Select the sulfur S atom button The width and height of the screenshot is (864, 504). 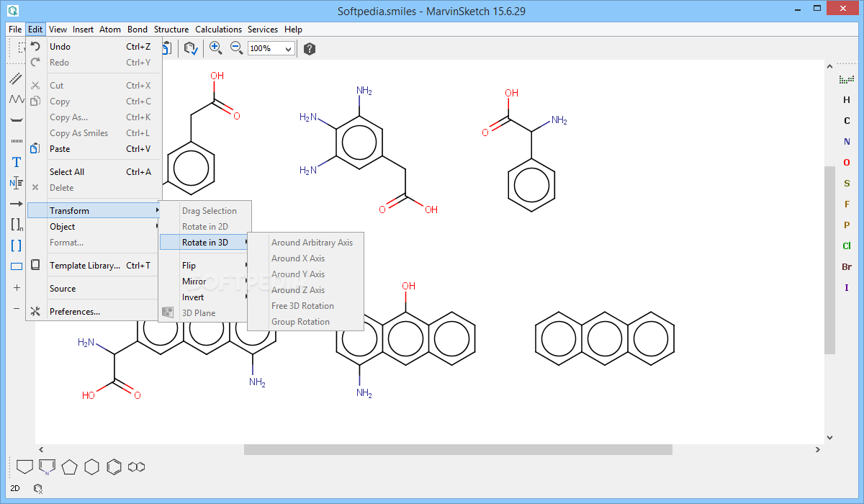847,184
